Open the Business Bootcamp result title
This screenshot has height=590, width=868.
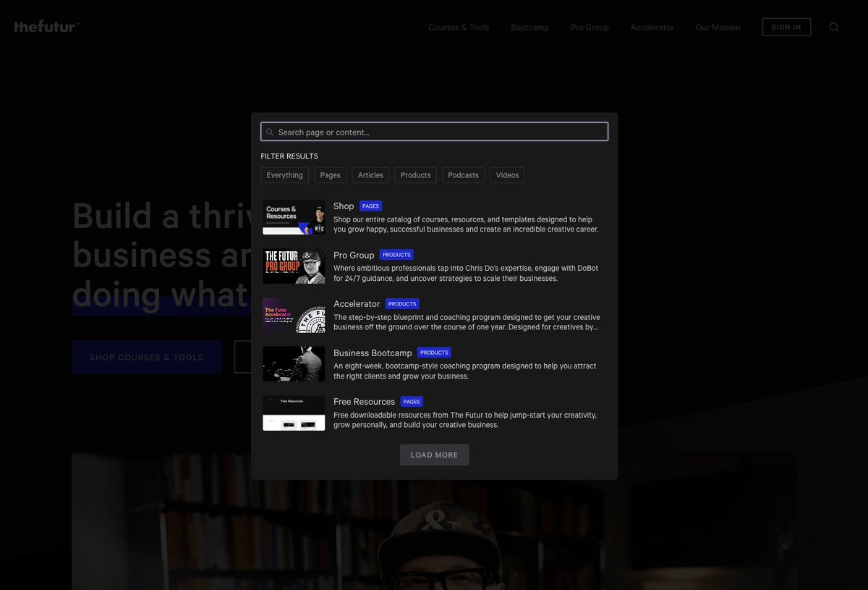pyautogui.click(x=373, y=353)
